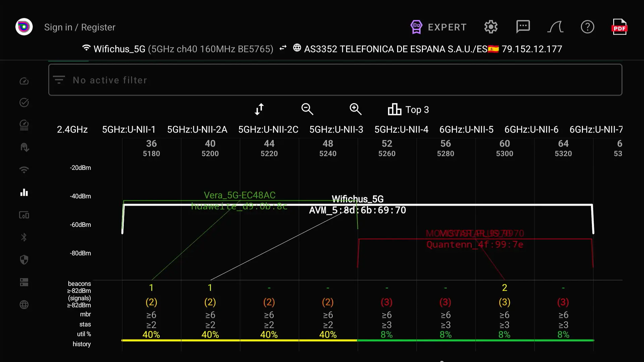
Task: Open the security shield sidebar icon
Action: (x=24, y=260)
